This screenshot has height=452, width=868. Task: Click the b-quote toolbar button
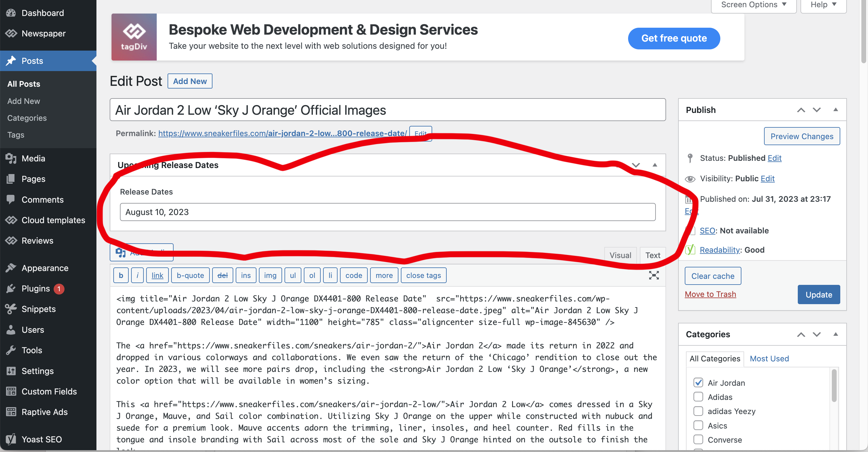(x=190, y=275)
